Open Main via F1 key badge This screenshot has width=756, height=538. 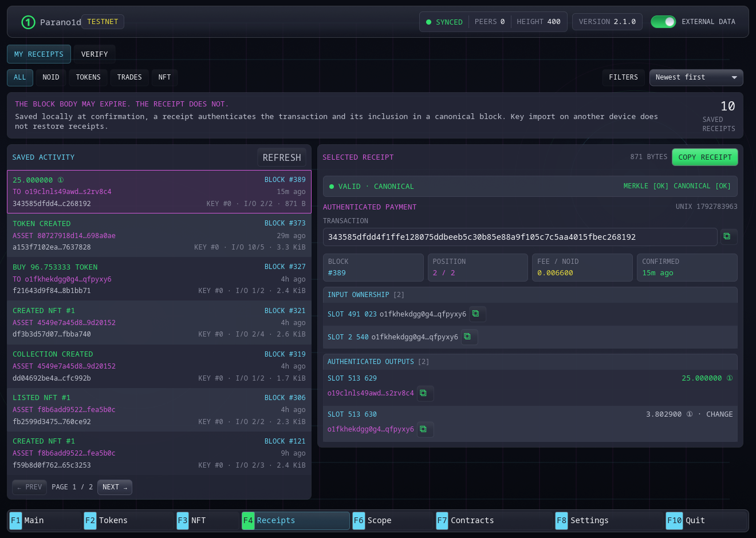15,520
